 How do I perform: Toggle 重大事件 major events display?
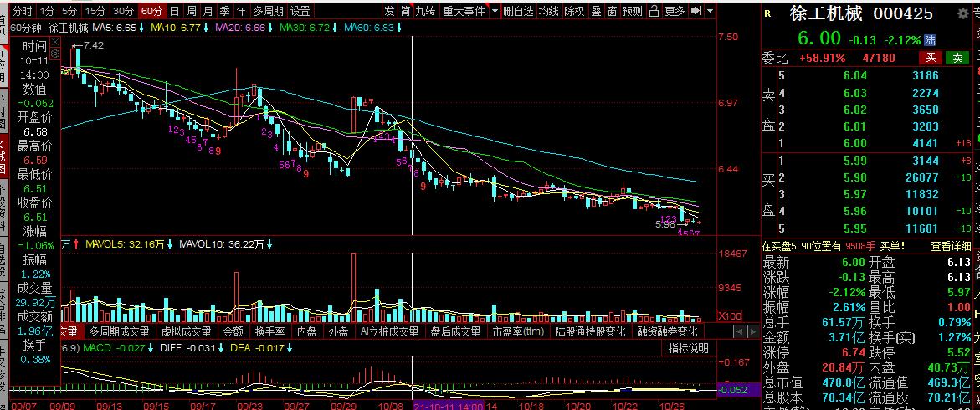(x=463, y=11)
